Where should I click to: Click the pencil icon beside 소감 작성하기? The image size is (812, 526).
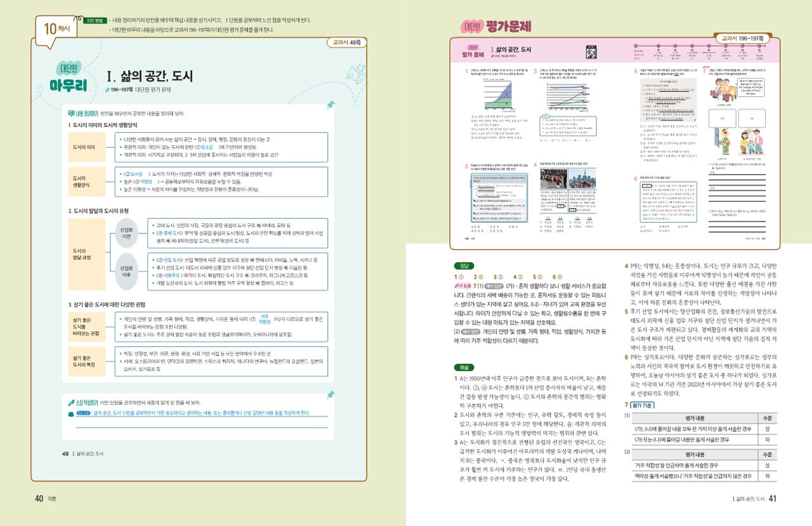pos(71,403)
